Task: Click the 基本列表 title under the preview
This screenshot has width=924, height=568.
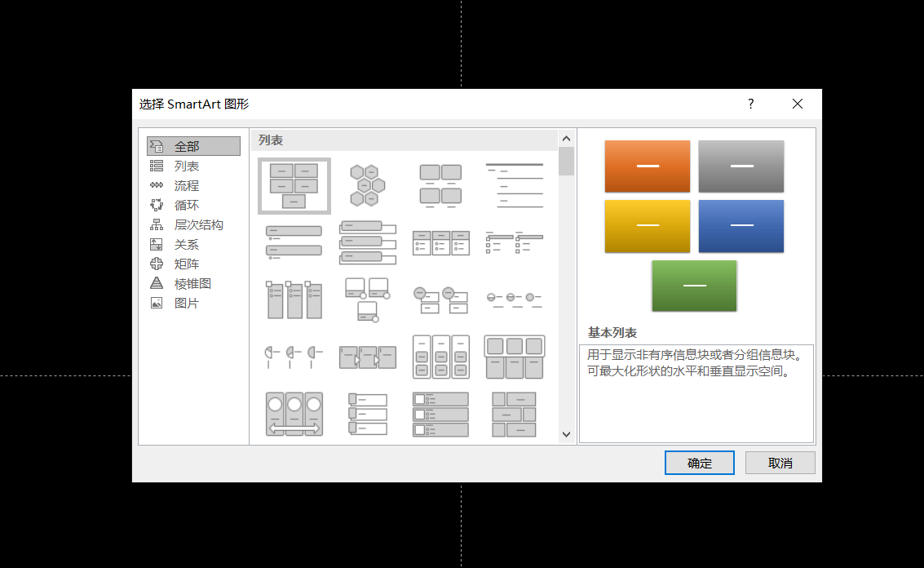Action: click(x=612, y=333)
